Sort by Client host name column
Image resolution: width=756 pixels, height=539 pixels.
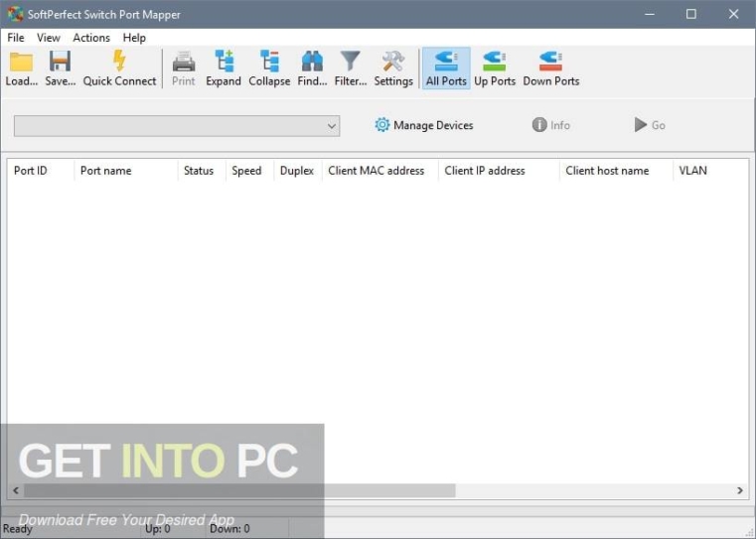point(616,171)
